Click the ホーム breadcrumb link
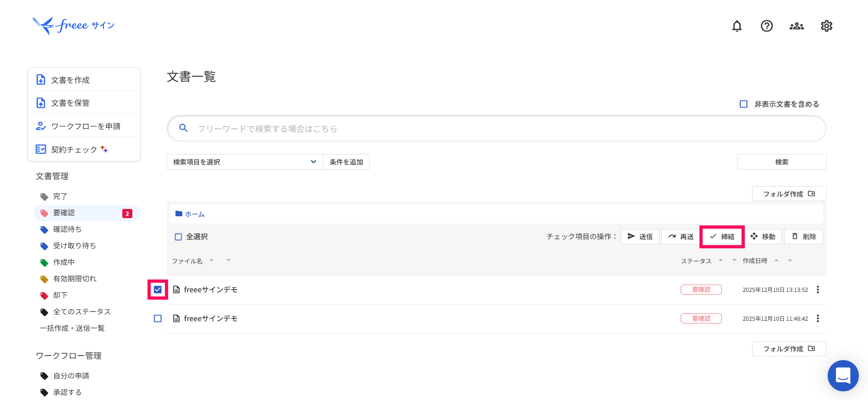 (x=195, y=214)
